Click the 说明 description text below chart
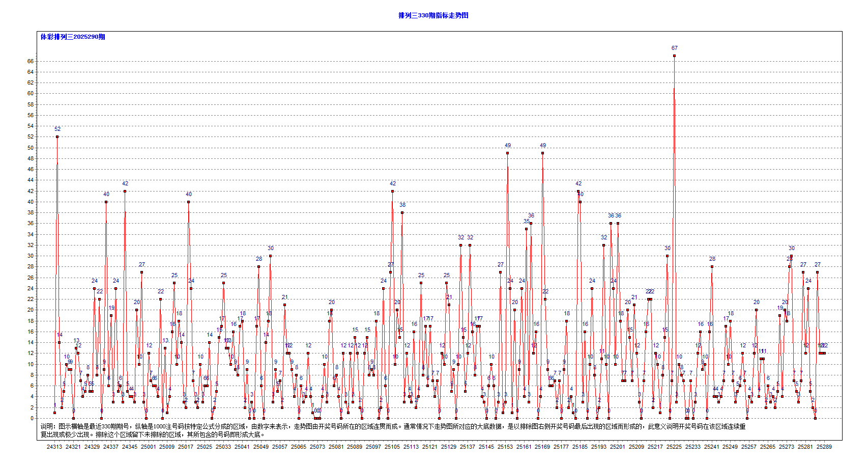Viewport: 868px width, 464px height. point(393,430)
